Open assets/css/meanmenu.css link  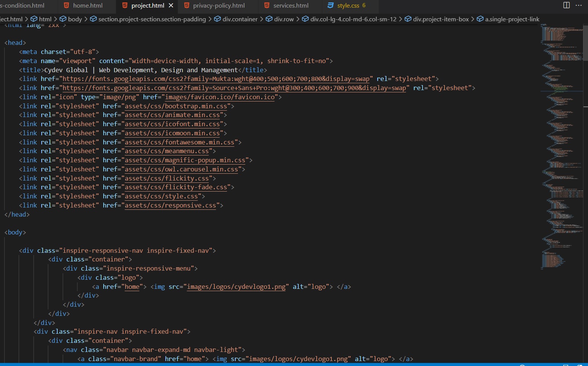pyautogui.click(x=167, y=151)
